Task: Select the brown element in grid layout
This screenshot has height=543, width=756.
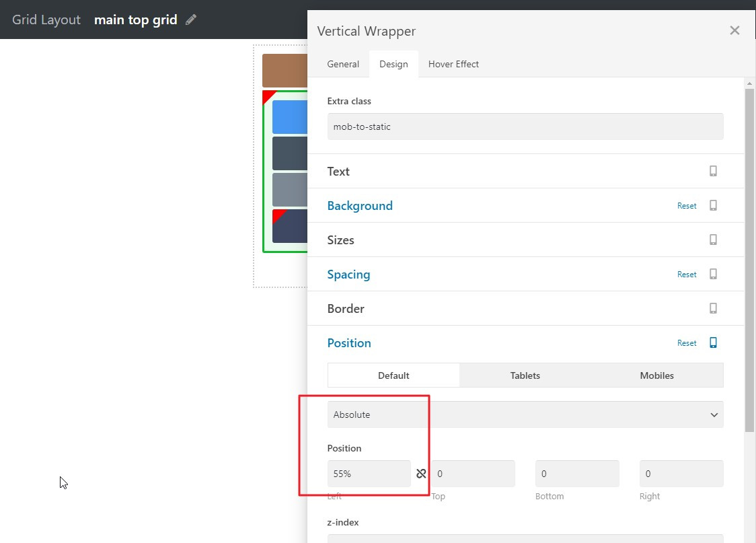Action: [x=285, y=71]
